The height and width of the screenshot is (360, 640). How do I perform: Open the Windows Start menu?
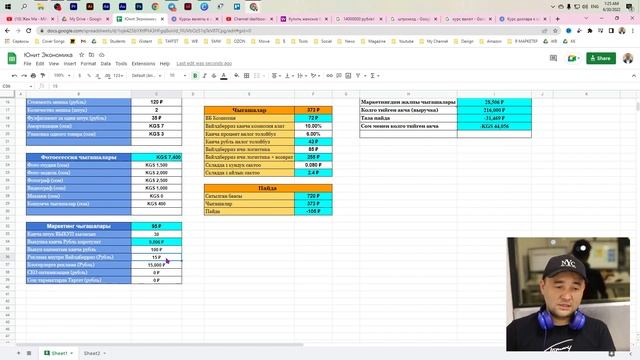coord(8,7)
